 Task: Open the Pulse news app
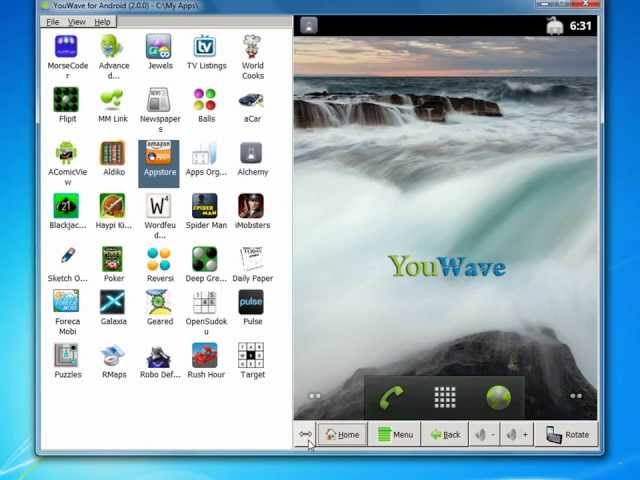(x=251, y=302)
